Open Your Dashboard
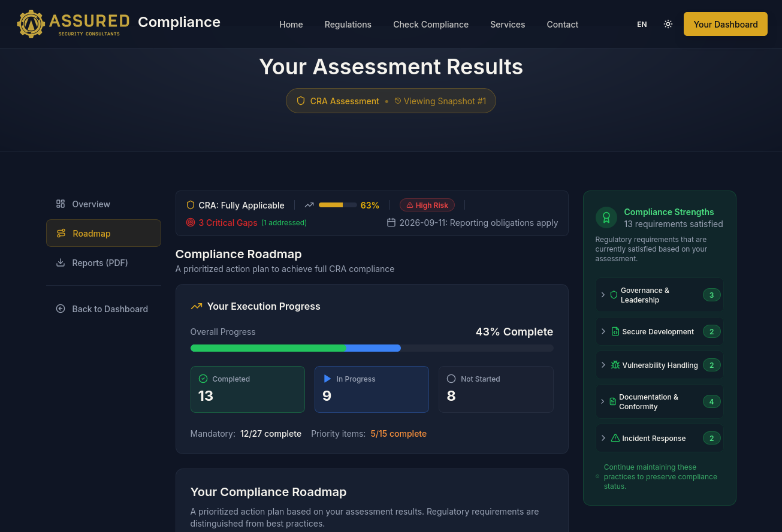 726,24
